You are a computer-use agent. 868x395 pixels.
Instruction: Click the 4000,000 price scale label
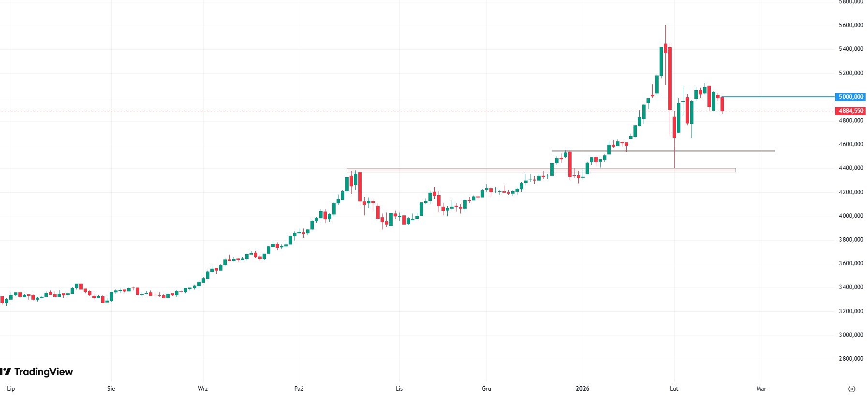pyautogui.click(x=851, y=216)
